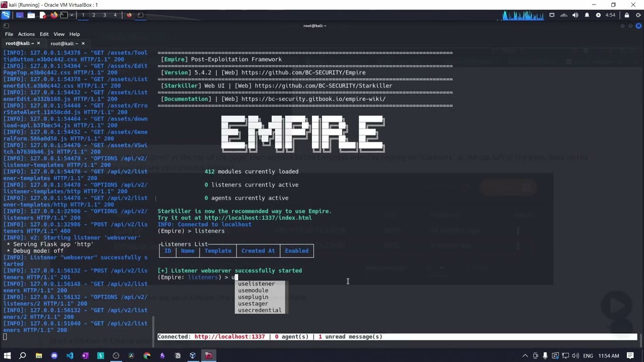Close the second root@kali tab
The height and width of the screenshot is (362, 644).
pos(83,43)
